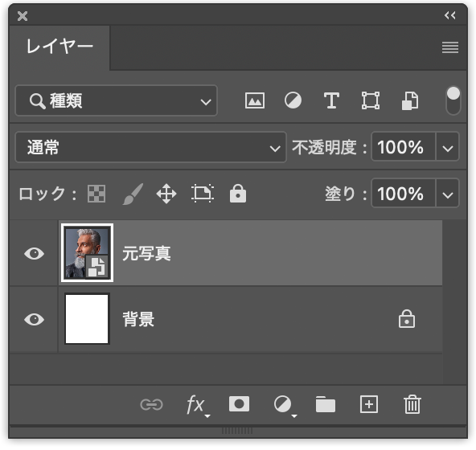Viewport: 476px width, 450px height.
Task: Filter layers by pixel image type
Action: pos(255,100)
